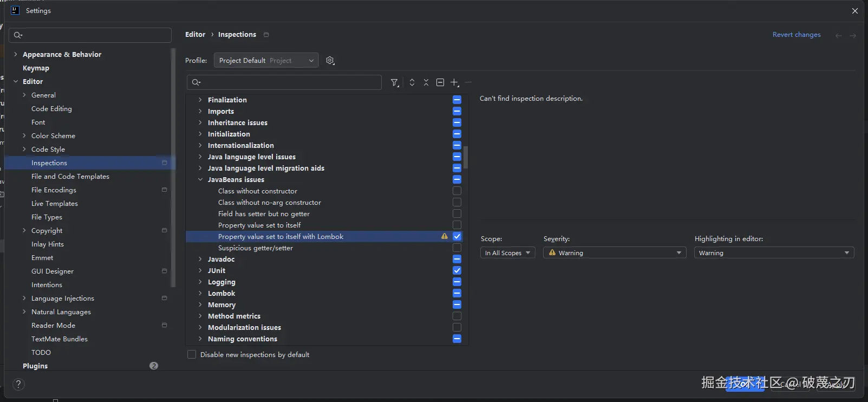Click the Collapse All inspections icon
Viewport: 868px width, 402px height.
pos(426,82)
